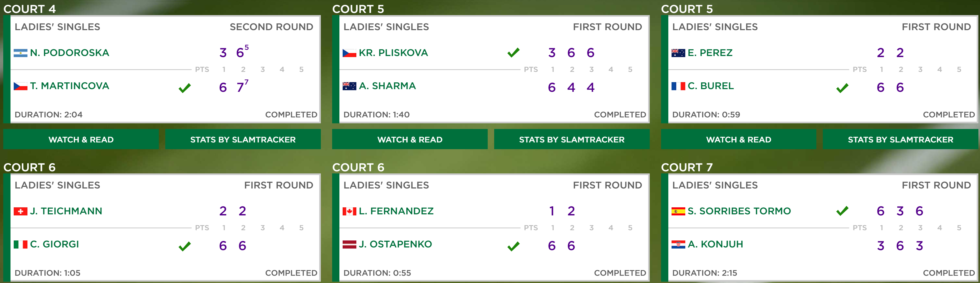980x283 pixels.
Task: Click Czech flag beside T. Martincova
Action: (x=20, y=86)
